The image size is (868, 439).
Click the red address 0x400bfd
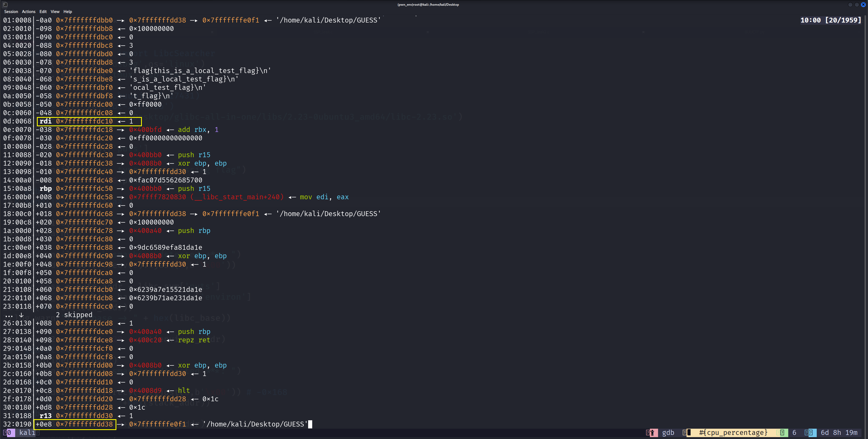coord(145,130)
